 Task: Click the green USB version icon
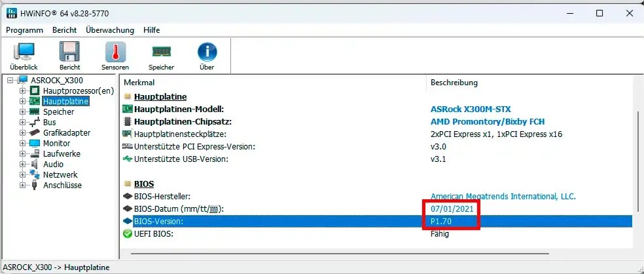pos(128,159)
